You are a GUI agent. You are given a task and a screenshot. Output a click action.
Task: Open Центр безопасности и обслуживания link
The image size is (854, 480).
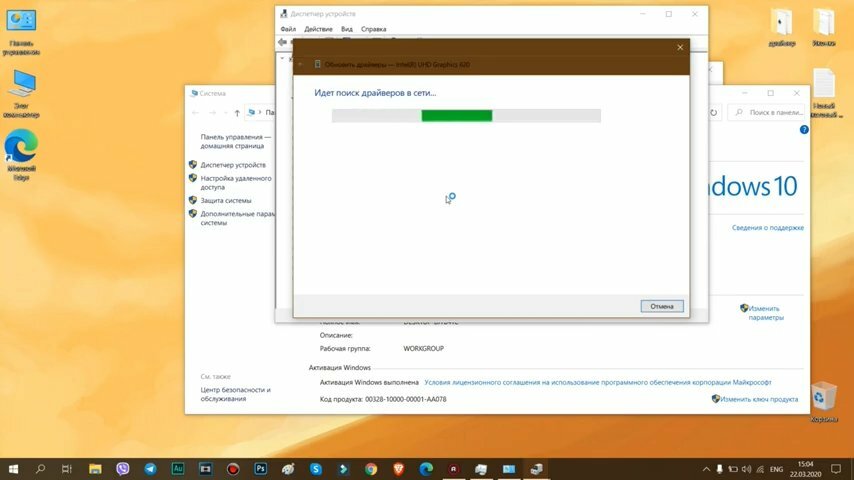235,394
